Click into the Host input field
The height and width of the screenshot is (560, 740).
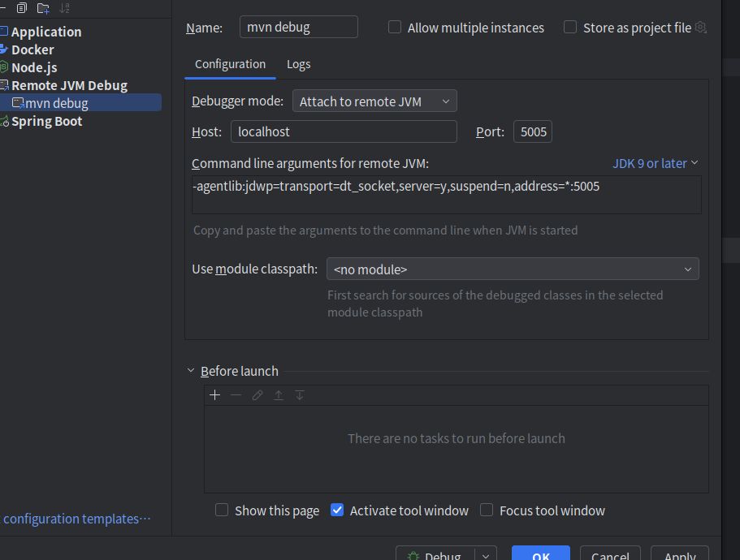344,131
